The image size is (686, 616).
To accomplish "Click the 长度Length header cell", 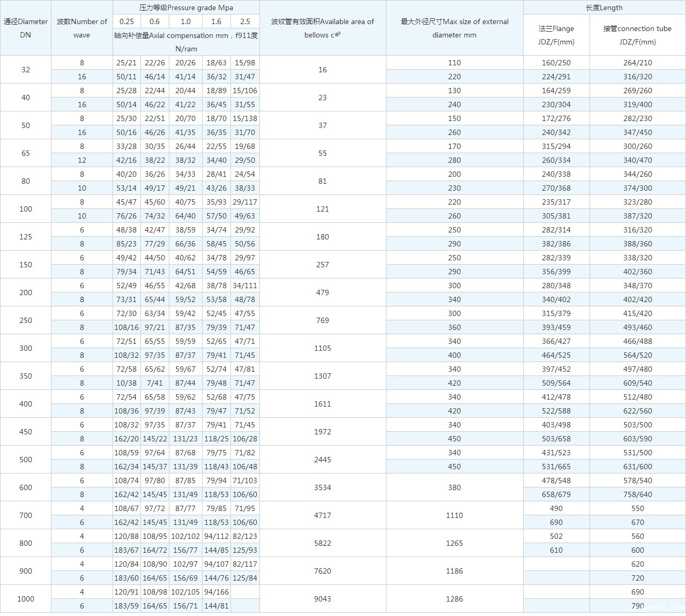I will pyautogui.click(x=604, y=7).
